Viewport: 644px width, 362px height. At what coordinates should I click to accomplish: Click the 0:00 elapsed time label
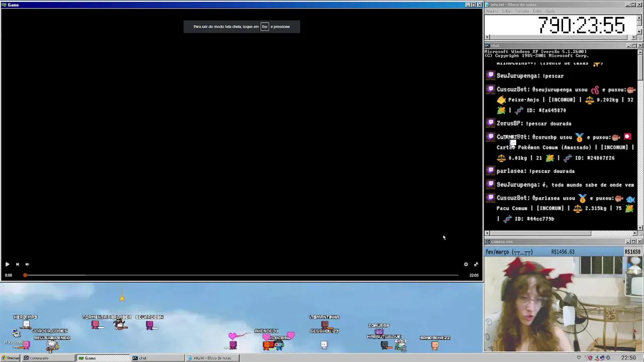[9, 275]
